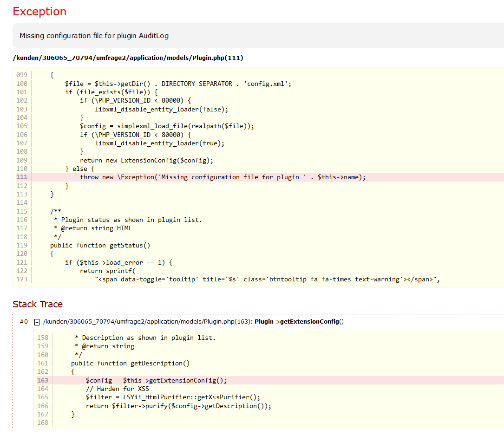Click the red Exception heading
The height and width of the screenshot is (442, 504).
(x=39, y=12)
